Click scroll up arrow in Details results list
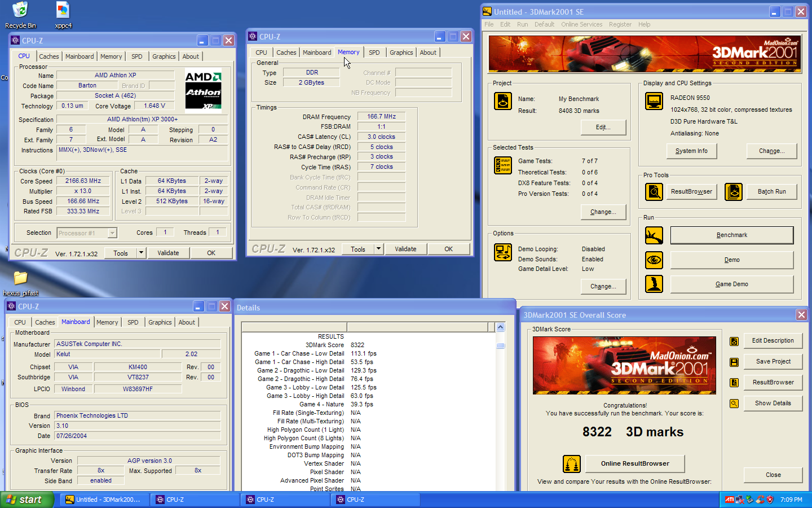The width and height of the screenshot is (812, 508). pos(500,327)
